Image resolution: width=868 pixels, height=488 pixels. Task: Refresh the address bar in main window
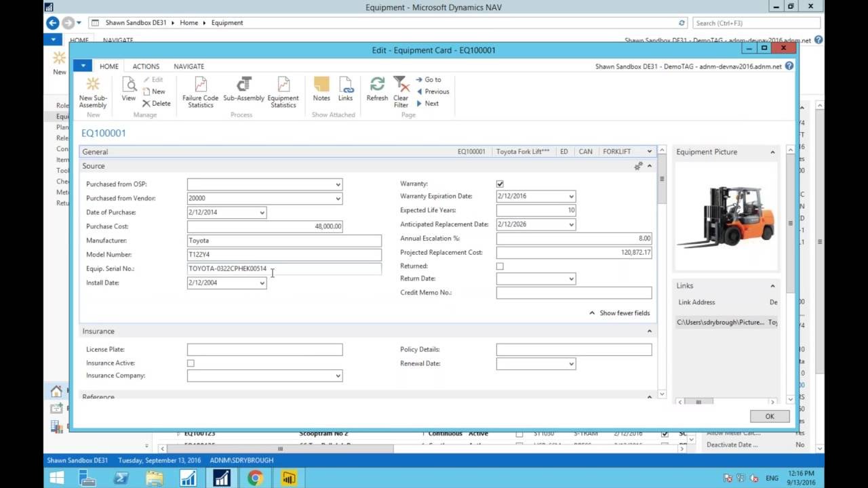(x=682, y=22)
